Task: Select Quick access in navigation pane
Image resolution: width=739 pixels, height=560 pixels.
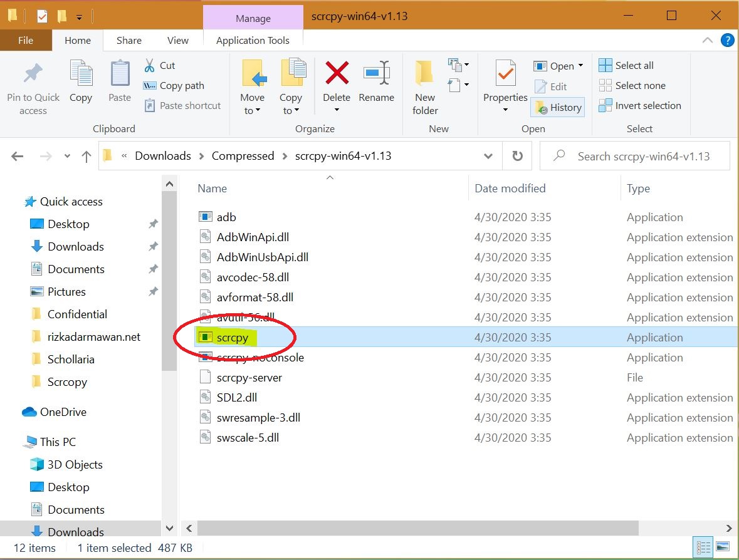Action: (x=71, y=202)
